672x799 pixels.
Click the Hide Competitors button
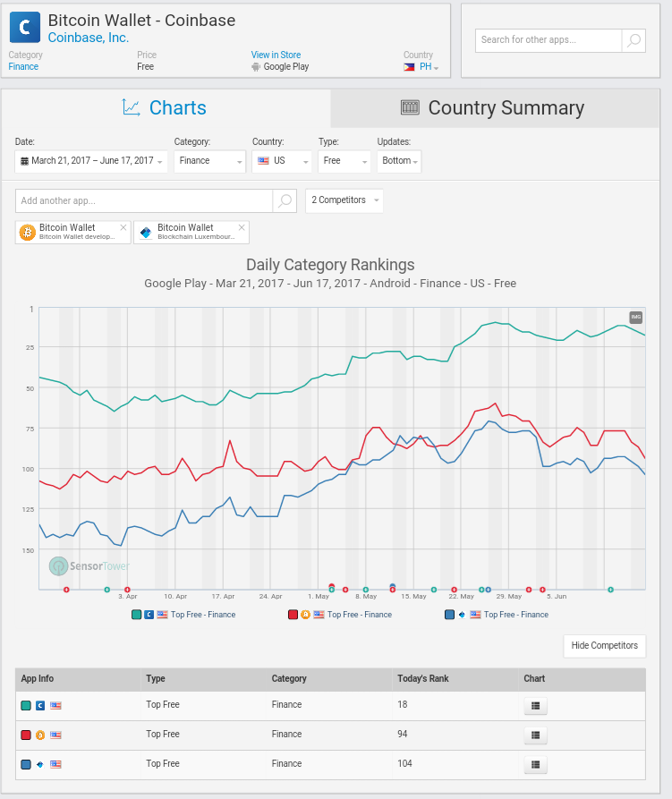[x=604, y=646]
